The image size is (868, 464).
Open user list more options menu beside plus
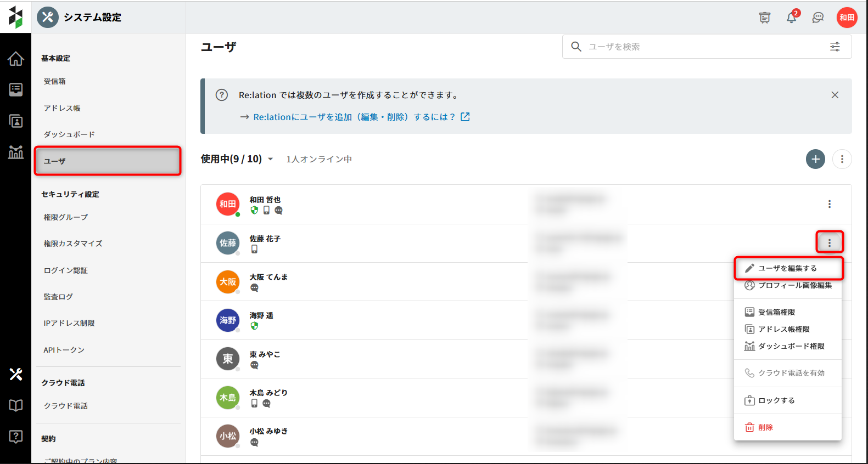[842, 159]
